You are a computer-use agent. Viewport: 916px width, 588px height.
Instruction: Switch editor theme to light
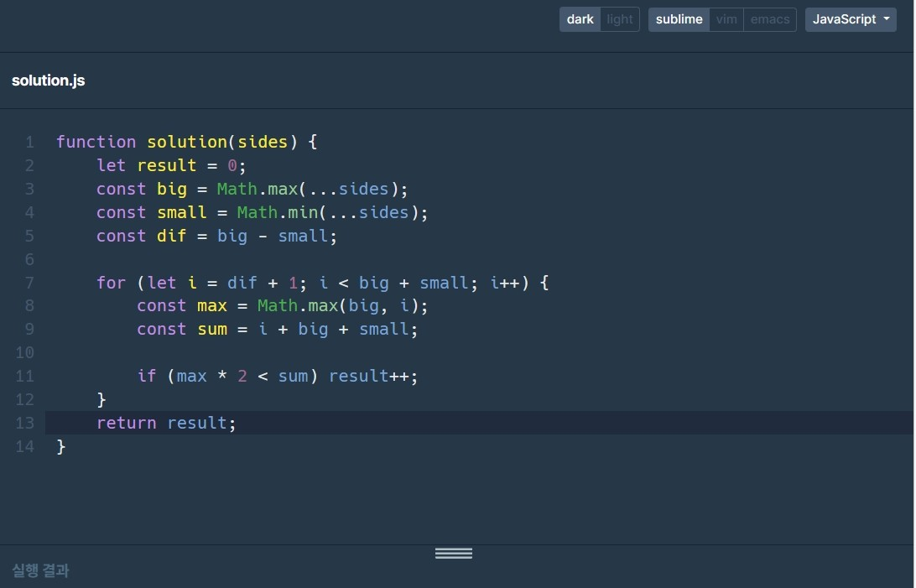[619, 19]
